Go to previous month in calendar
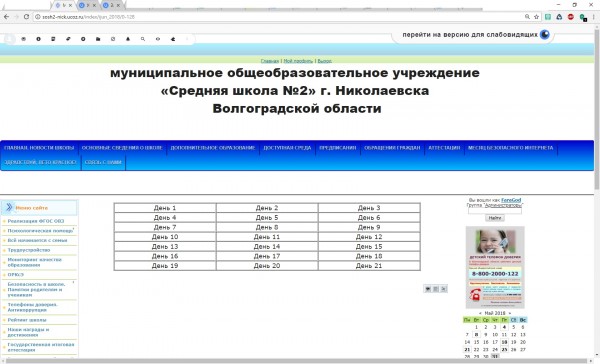The image size is (600, 364). click(x=480, y=313)
